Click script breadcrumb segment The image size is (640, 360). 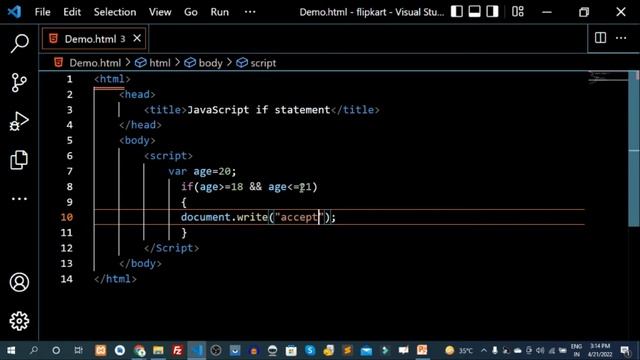click(263, 63)
